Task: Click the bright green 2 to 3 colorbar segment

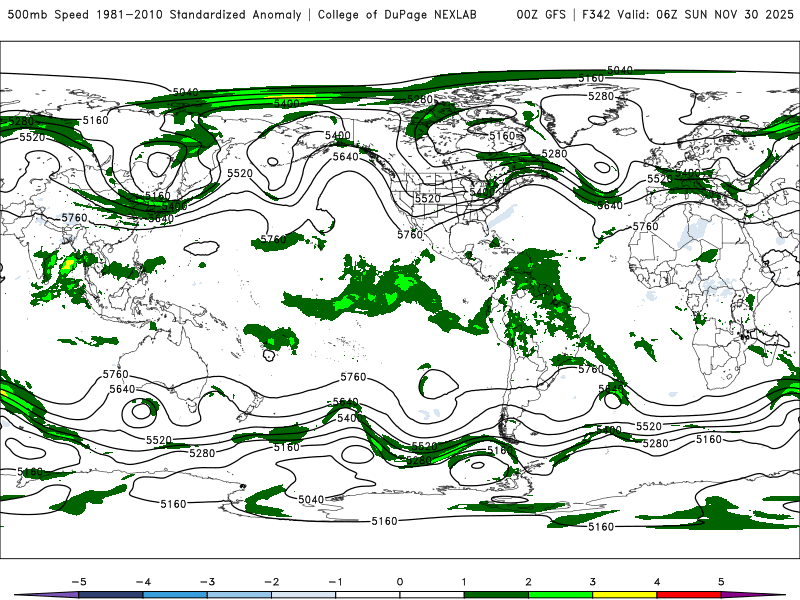Action: point(561,595)
